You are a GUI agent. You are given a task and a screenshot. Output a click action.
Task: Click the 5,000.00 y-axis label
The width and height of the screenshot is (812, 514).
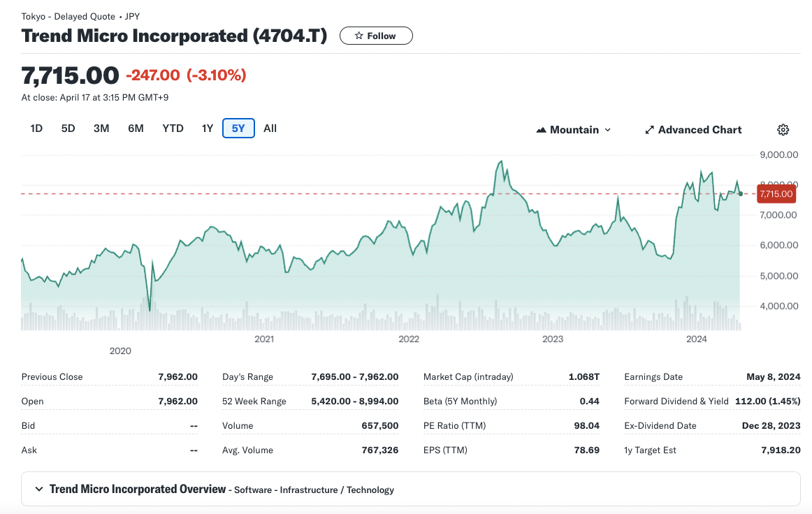tap(779, 276)
